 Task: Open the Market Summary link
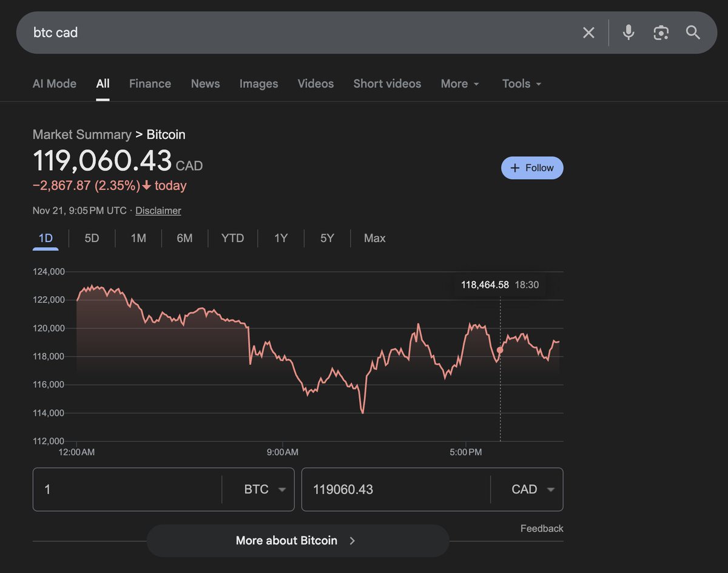click(82, 135)
